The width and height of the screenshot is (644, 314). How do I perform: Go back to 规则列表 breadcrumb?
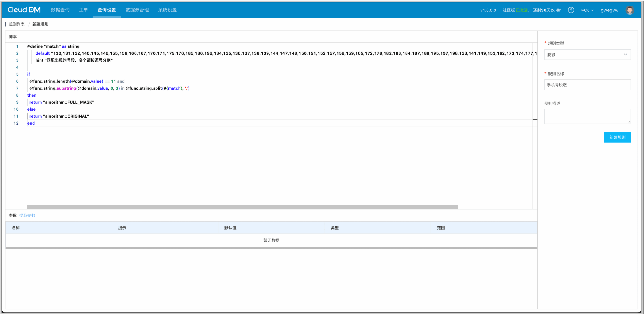tap(17, 24)
